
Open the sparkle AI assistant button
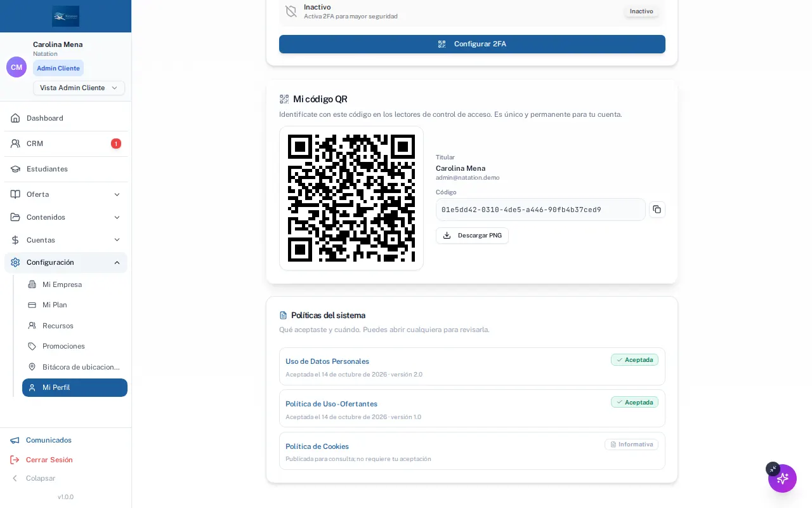[782, 478]
